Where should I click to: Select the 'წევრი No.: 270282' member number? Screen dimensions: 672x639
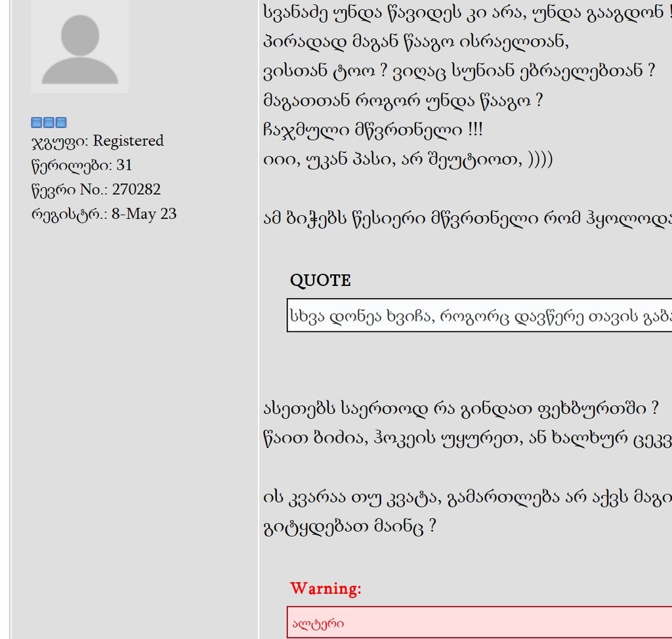[x=96, y=190]
